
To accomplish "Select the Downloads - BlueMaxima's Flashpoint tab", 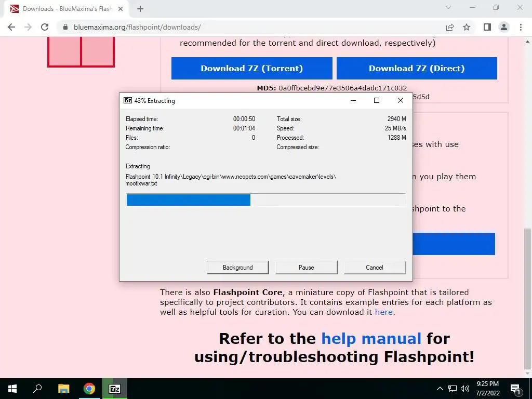I will pyautogui.click(x=67, y=9).
